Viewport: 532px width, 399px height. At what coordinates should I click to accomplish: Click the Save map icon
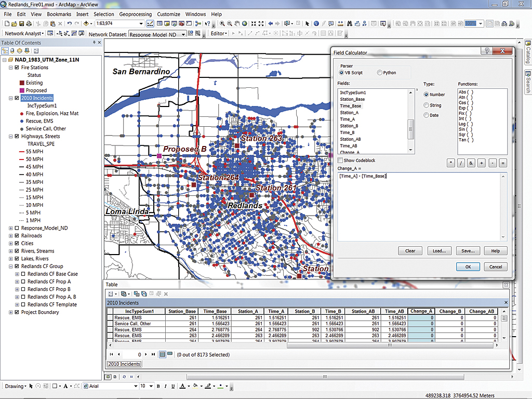tap(21, 23)
